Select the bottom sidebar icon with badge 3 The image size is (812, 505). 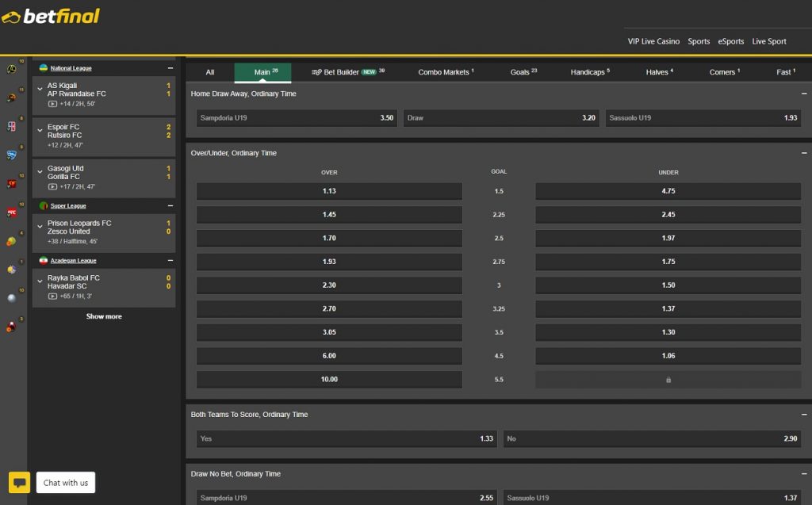(11, 327)
